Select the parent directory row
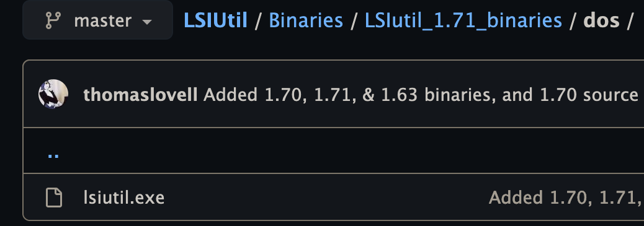 pos(334,150)
